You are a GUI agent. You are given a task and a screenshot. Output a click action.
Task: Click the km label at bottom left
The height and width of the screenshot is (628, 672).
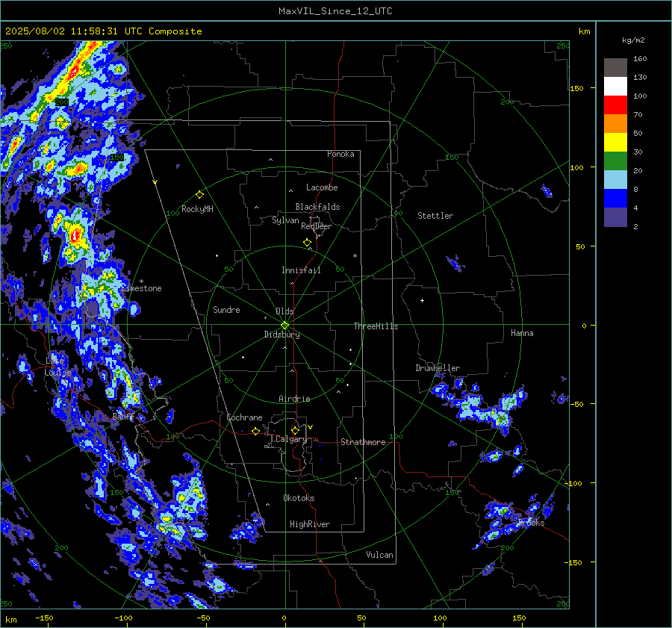(10, 620)
